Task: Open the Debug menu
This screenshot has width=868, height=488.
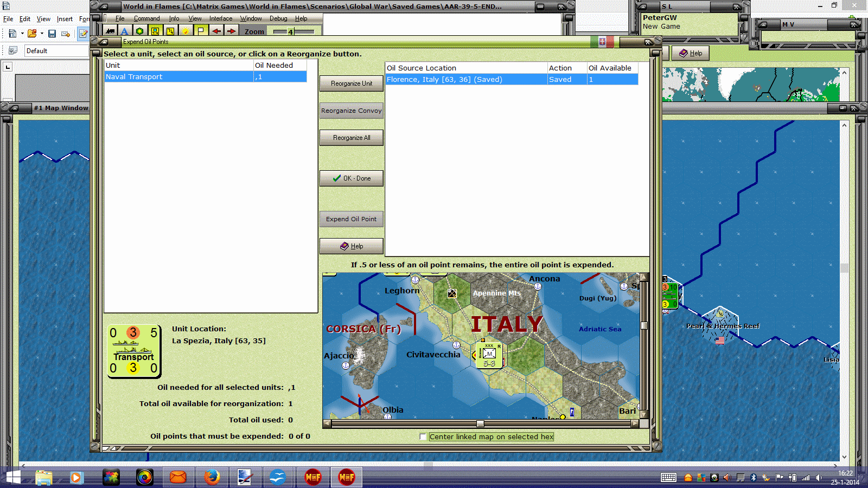Action: pos(278,18)
